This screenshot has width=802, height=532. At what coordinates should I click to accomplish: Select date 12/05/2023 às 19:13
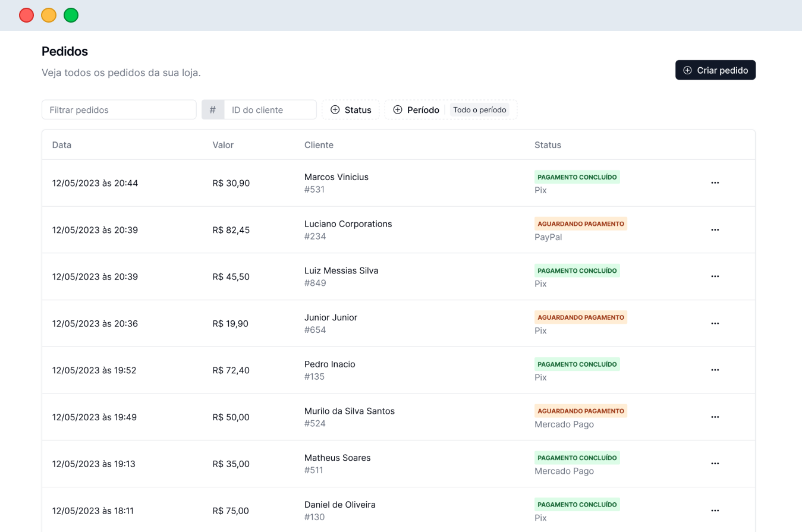(x=94, y=464)
